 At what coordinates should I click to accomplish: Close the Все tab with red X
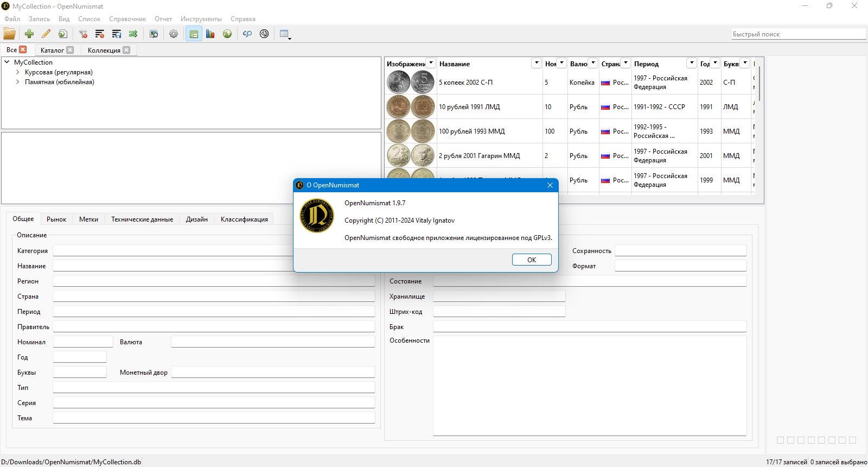click(x=23, y=49)
